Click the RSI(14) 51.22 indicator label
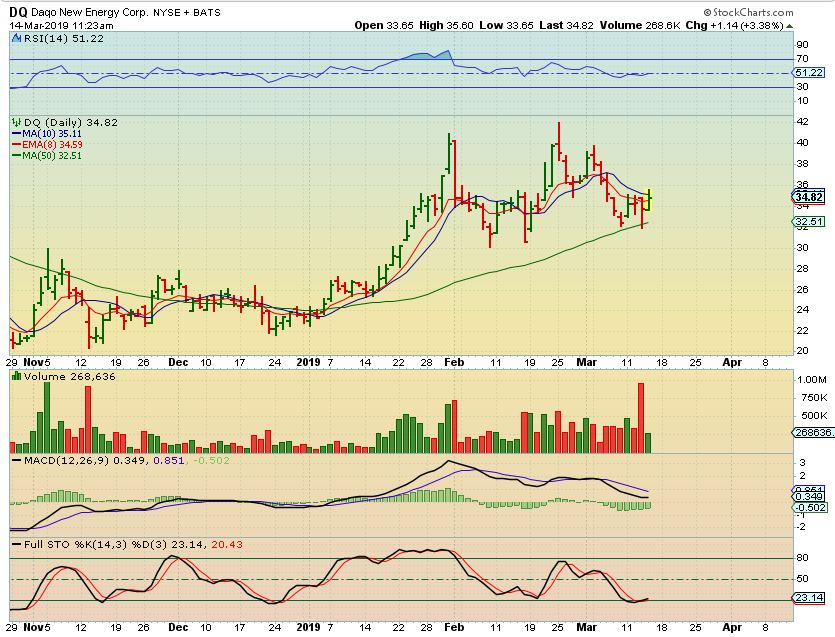Viewport: 835px width, 637px height. (63, 38)
